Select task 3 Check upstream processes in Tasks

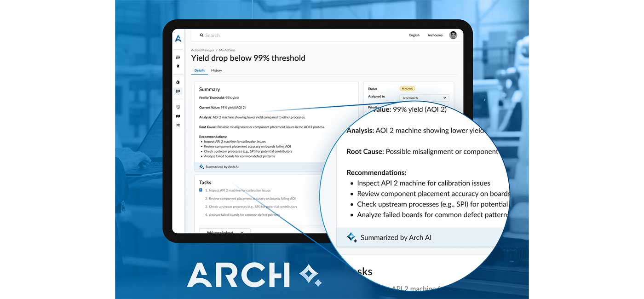pos(251,207)
